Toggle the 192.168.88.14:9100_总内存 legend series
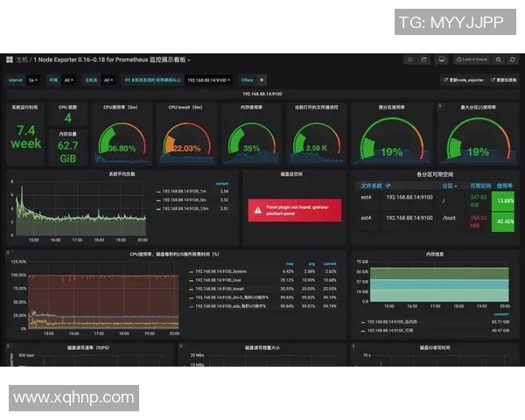 391,323
